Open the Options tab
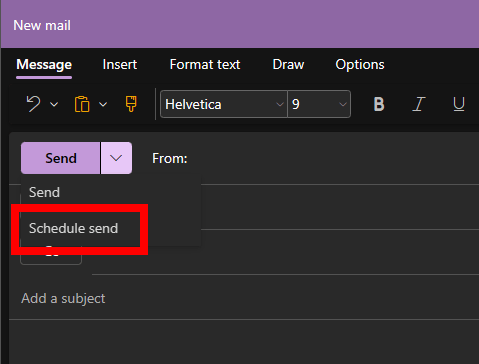The width and height of the screenshot is (479, 364). pyautogui.click(x=360, y=64)
